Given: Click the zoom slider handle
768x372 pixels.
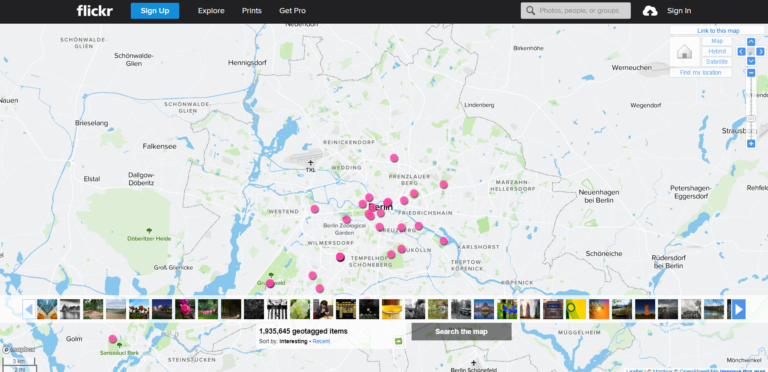Looking at the screenshot, I should point(751,119).
